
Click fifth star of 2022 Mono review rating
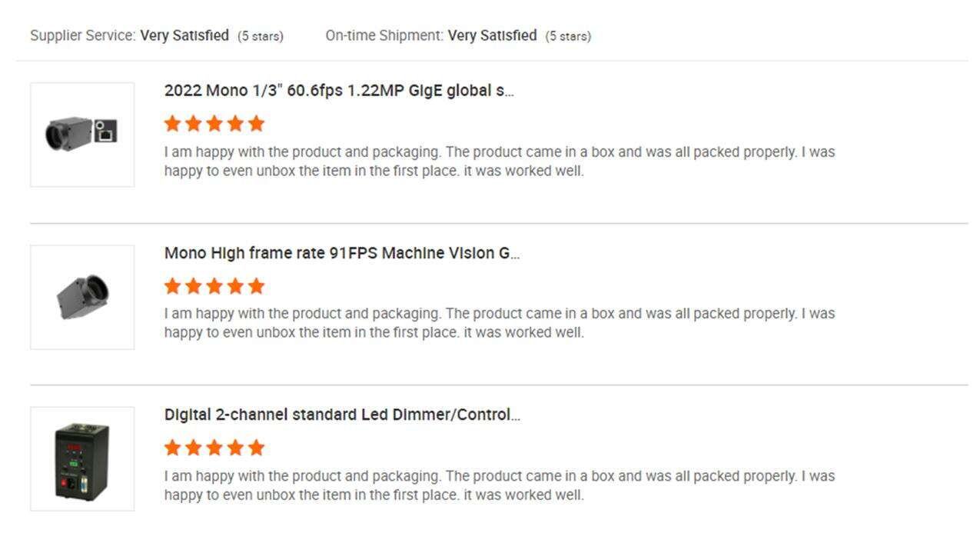[x=257, y=124]
